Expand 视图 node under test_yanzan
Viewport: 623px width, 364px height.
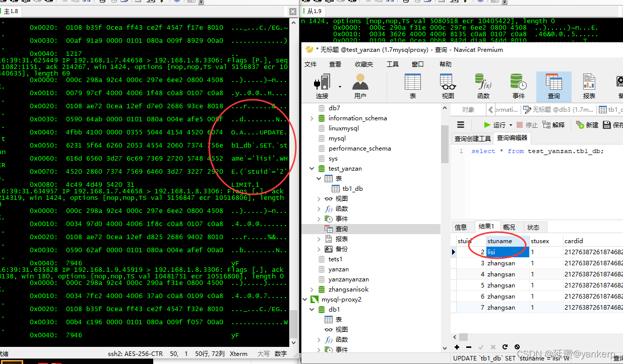319,199
